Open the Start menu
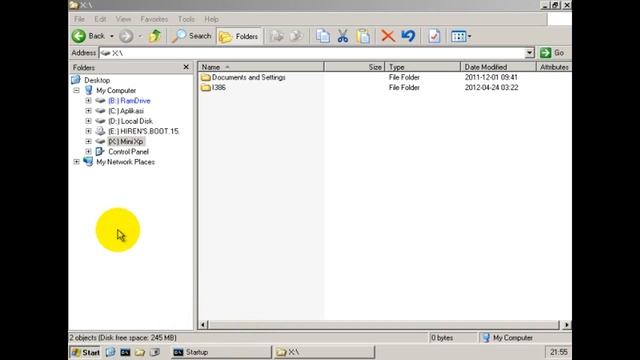This screenshot has width=640, height=360. 85,352
